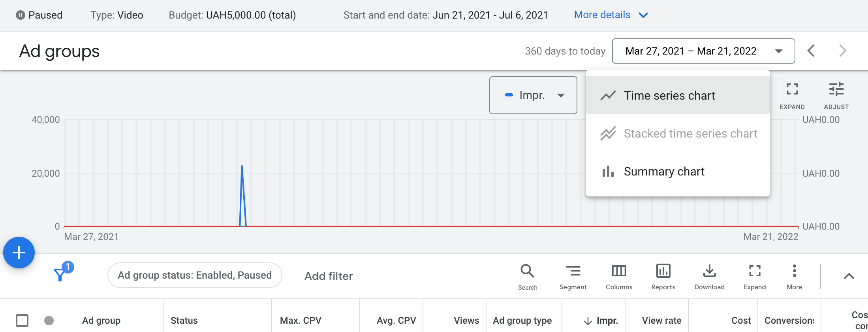
Task: Collapse the table toolbar with chevron
Action: tap(849, 276)
